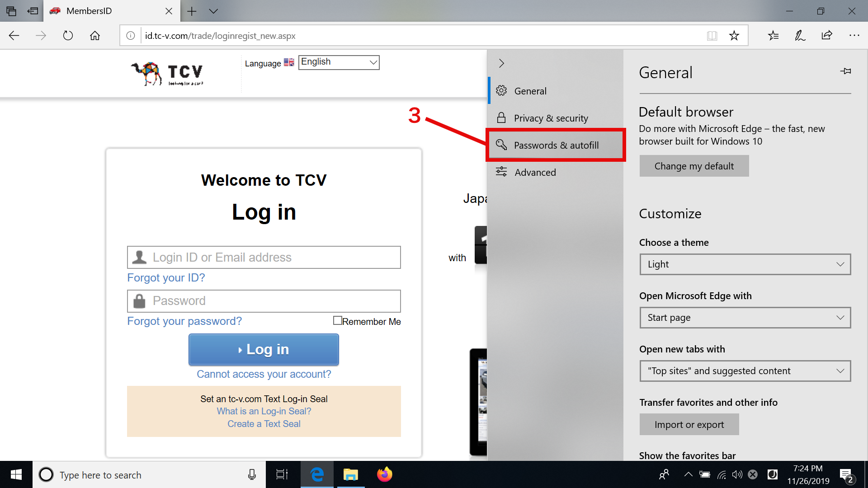Click the Change my default button
Image resolution: width=868 pixels, height=488 pixels.
tap(694, 166)
